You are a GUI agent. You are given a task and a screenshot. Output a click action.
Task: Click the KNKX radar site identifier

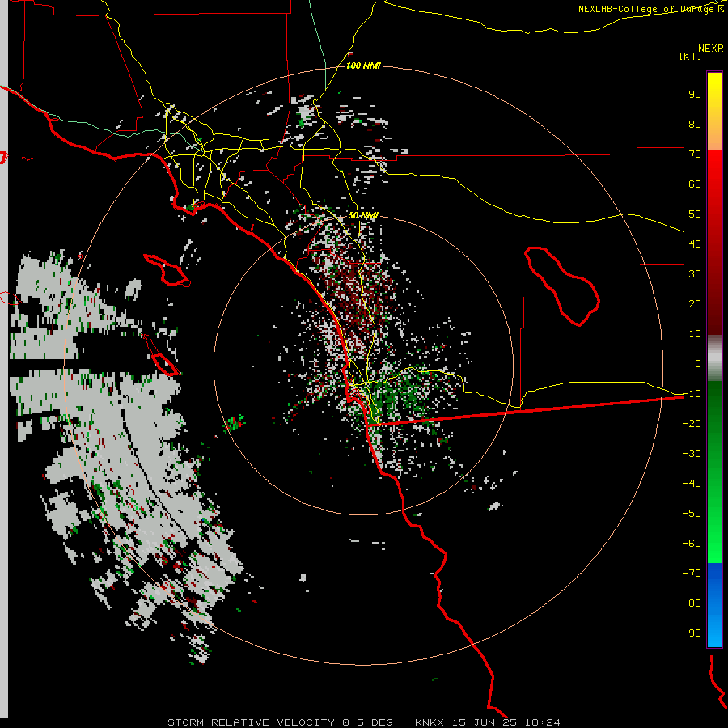pos(430,722)
